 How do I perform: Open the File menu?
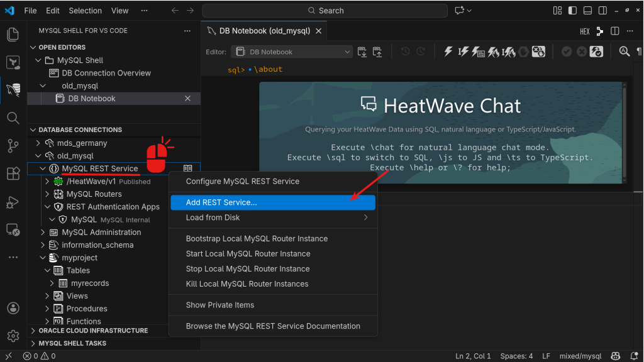point(30,11)
